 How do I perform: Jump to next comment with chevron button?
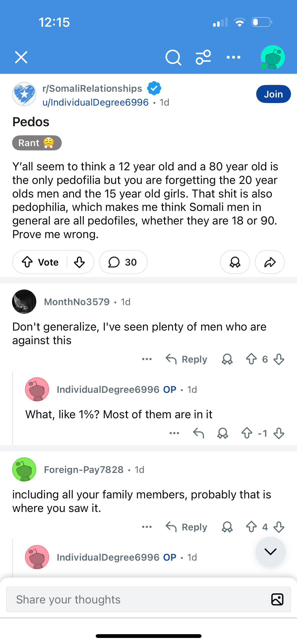coord(270,552)
